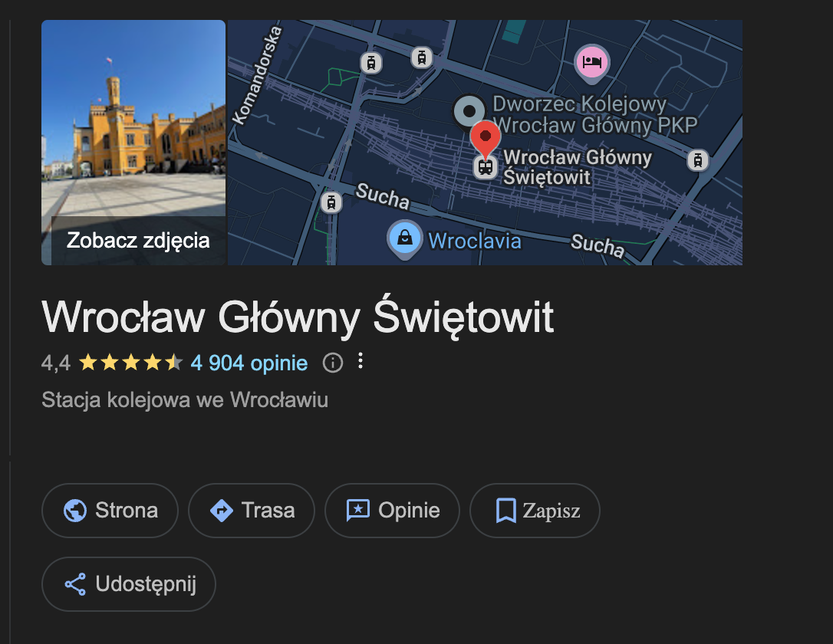Open the station website via Strona

[110, 511]
